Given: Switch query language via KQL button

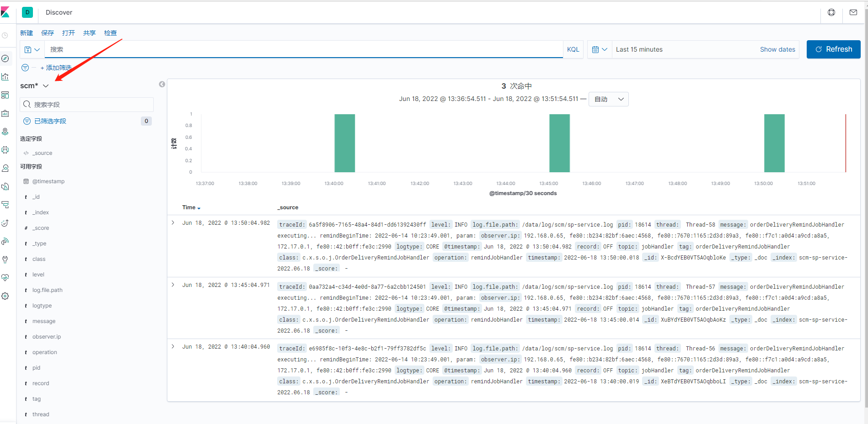Looking at the screenshot, I should click(x=573, y=49).
